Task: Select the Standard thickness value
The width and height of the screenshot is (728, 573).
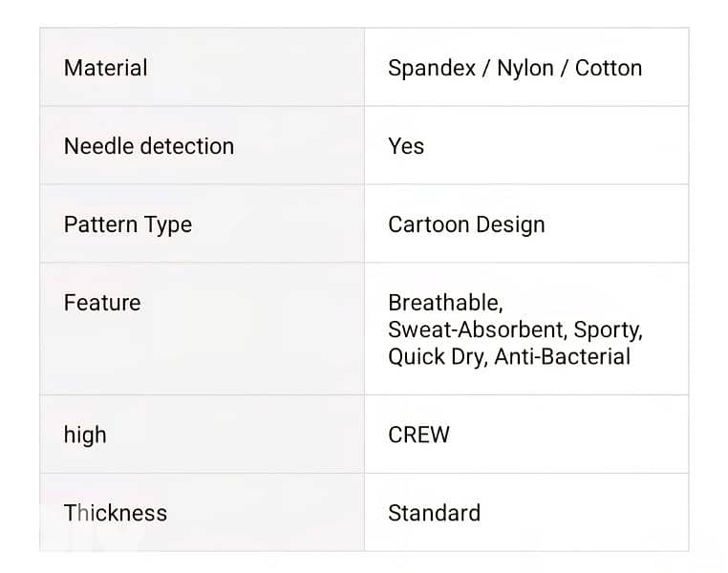Action: pyautogui.click(x=434, y=513)
